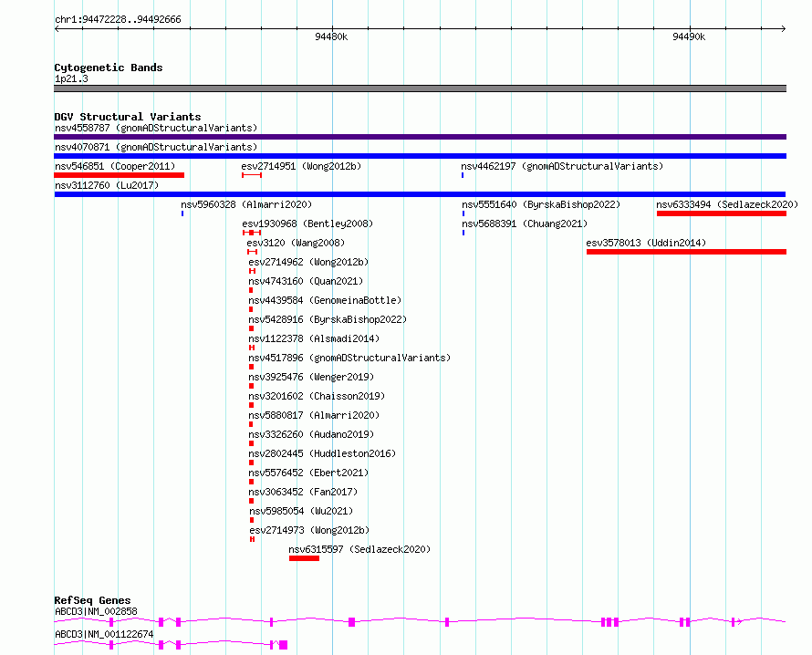The height and width of the screenshot is (655, 812).
Task: Click nsv5688391 (Chuang2021) label
Action: [525, 224]
